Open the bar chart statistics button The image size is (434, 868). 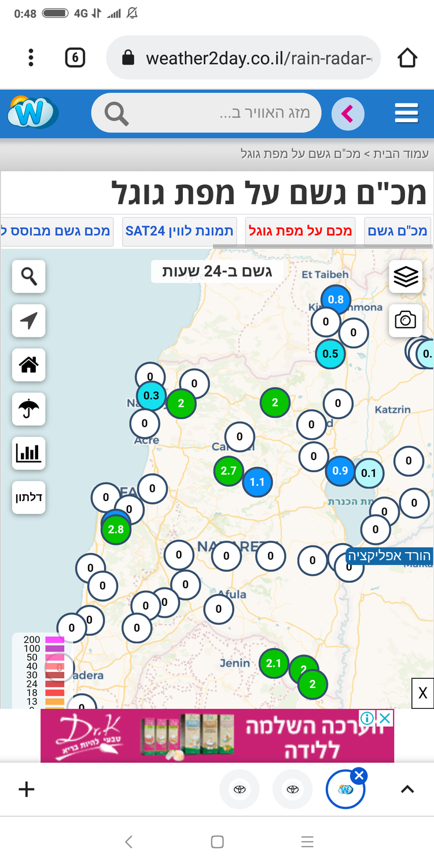(x=29, y=453)
